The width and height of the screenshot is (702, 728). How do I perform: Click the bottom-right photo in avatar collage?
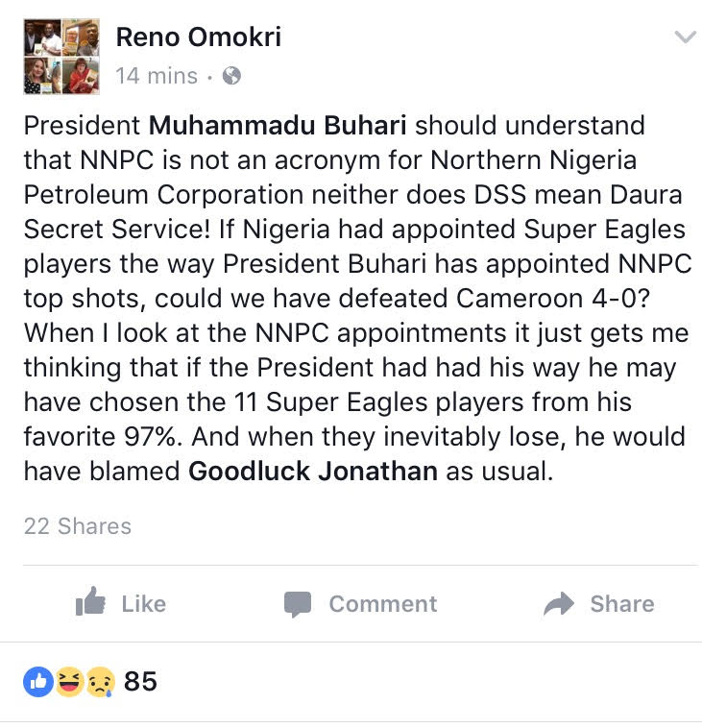point(81,76)
